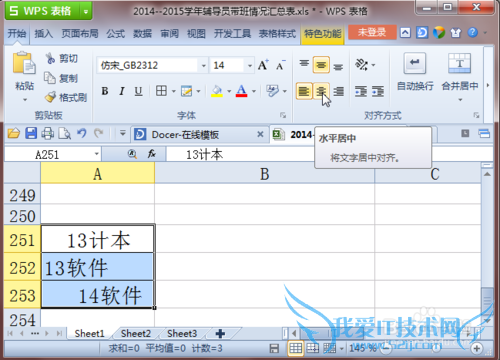
Task: Decrease font size with small A icon
Action: point(281,65)
